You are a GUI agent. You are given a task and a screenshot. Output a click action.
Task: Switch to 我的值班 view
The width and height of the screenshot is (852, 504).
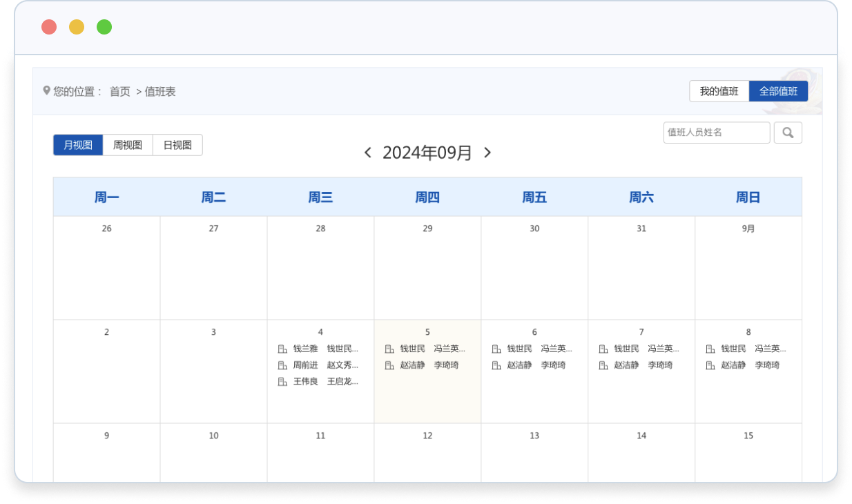click(719, 91)
